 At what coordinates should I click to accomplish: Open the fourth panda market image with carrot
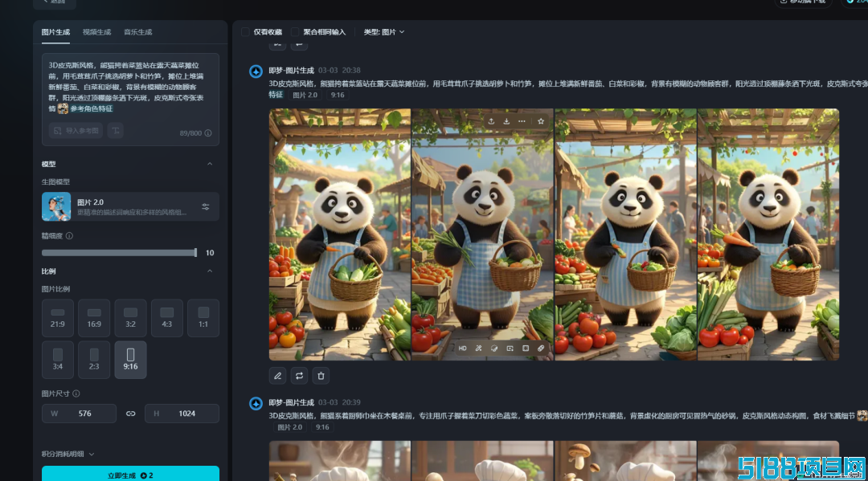coord(768,234)
